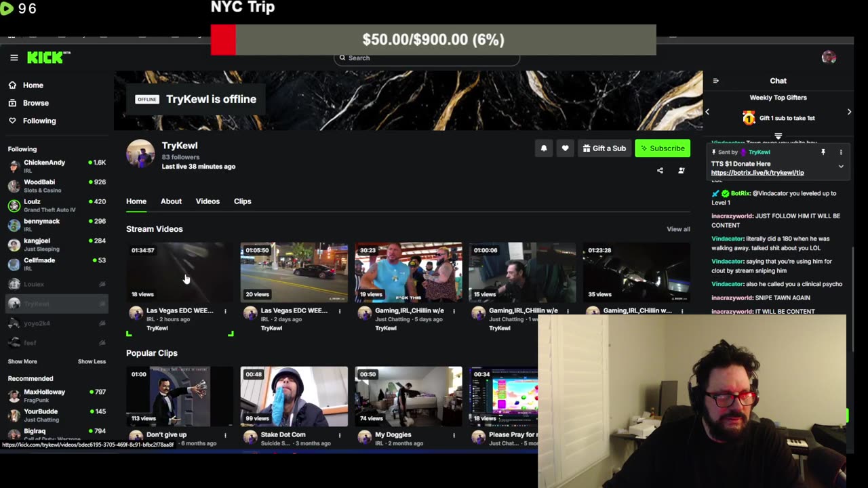Click the Weekly Top Gifters trophy icon

749,118
